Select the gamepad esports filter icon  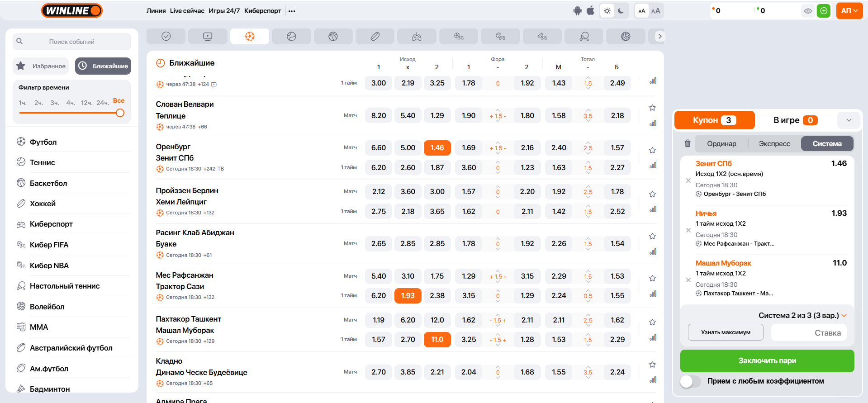pos(417,36)
